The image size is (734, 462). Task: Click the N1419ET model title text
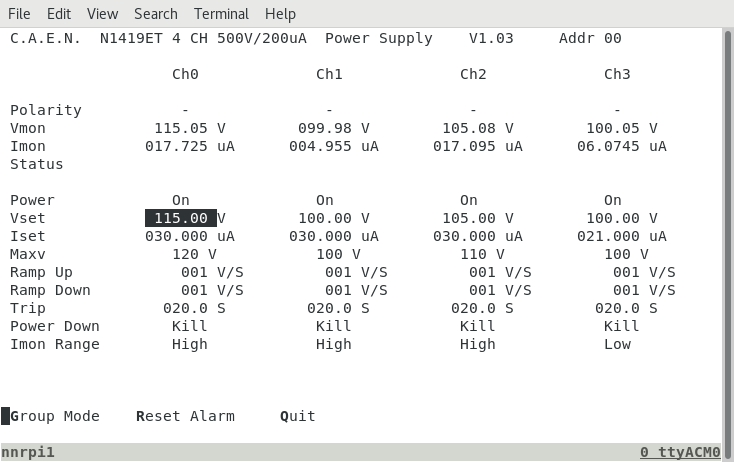coord(132,38)
